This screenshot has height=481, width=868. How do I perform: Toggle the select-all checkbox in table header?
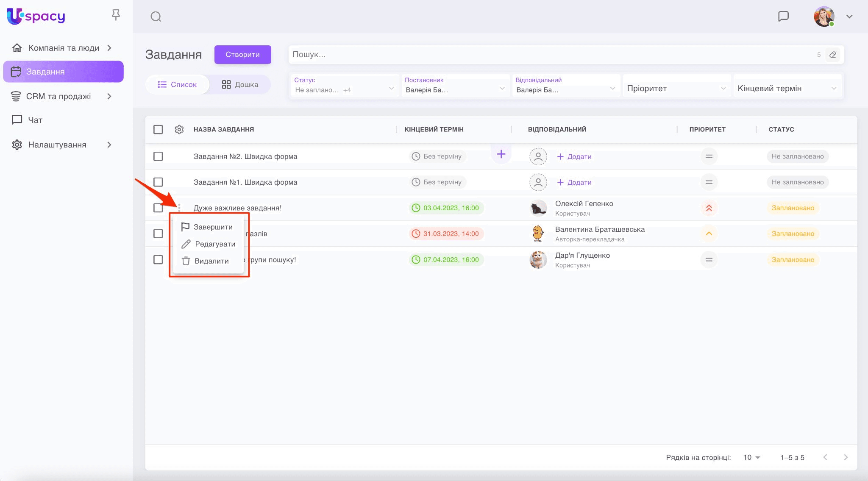pos(158,129)
